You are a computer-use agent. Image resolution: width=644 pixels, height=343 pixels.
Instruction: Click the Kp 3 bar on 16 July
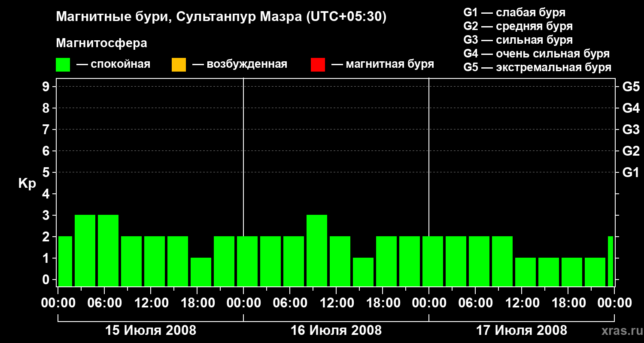click(317, 250)
